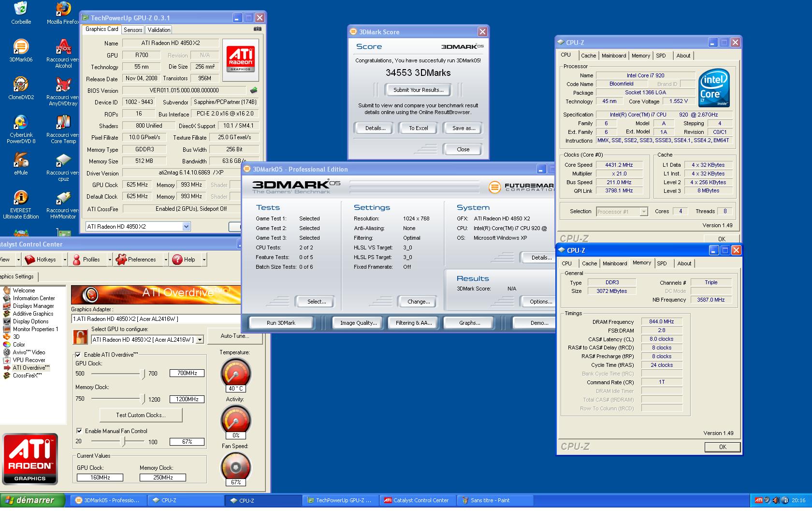Click Submit Your Results button

click(x=418, y=90)
